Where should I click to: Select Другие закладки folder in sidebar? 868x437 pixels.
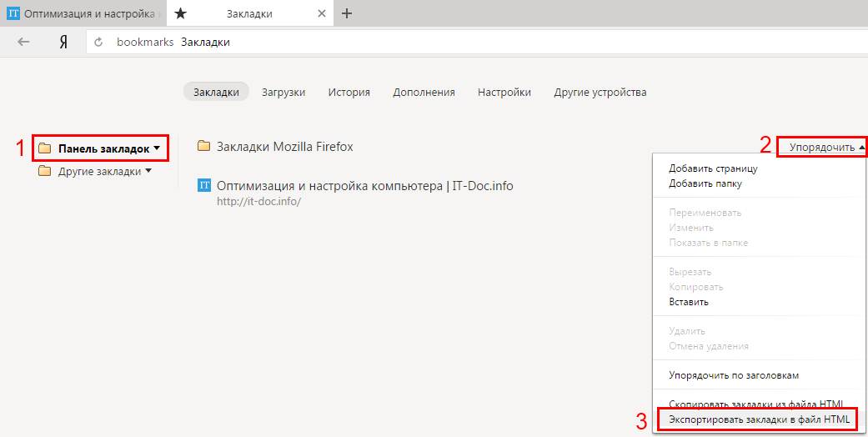coord(100,172)
